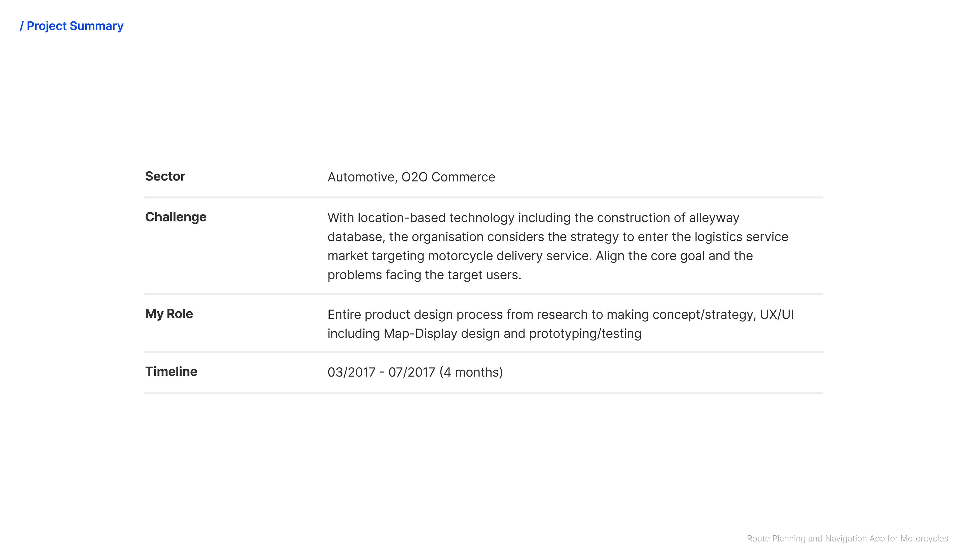Image resolution: width=967 pixels, height=560 pixels.
Task: Click the line 'market targeting motorcycle delivery service'
Action: tap(540, 256)
